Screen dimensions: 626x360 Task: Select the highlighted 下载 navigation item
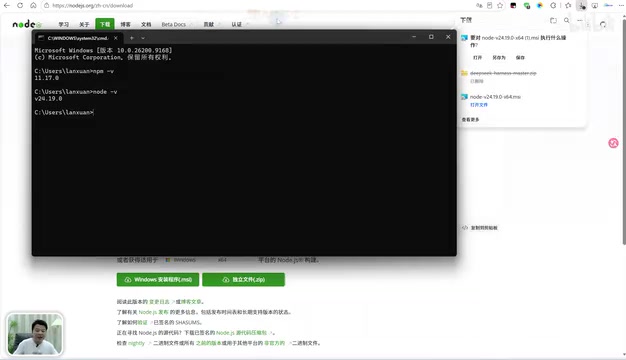coord(105,24)
